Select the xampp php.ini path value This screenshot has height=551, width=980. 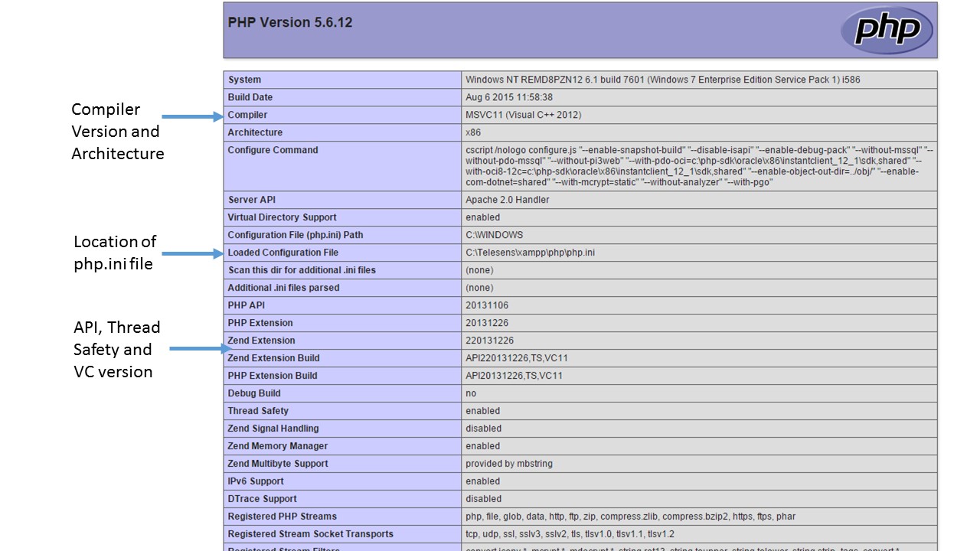click(531, 253)
